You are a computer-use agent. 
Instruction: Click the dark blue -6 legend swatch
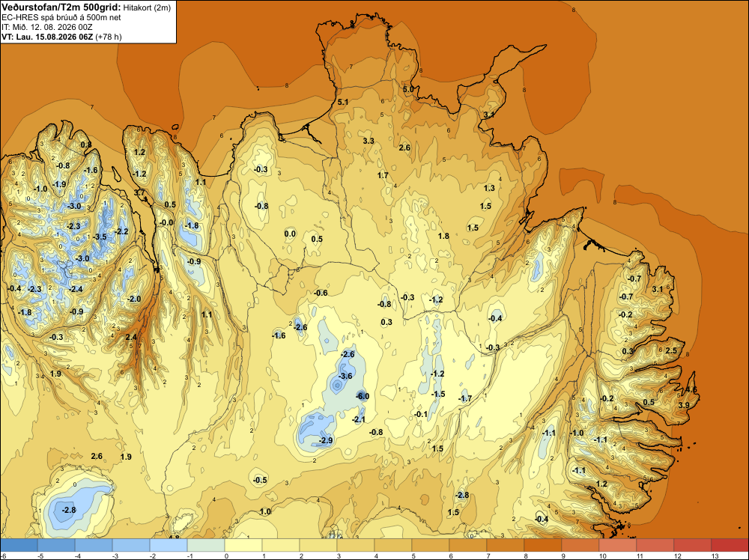(x=19, y=545)
